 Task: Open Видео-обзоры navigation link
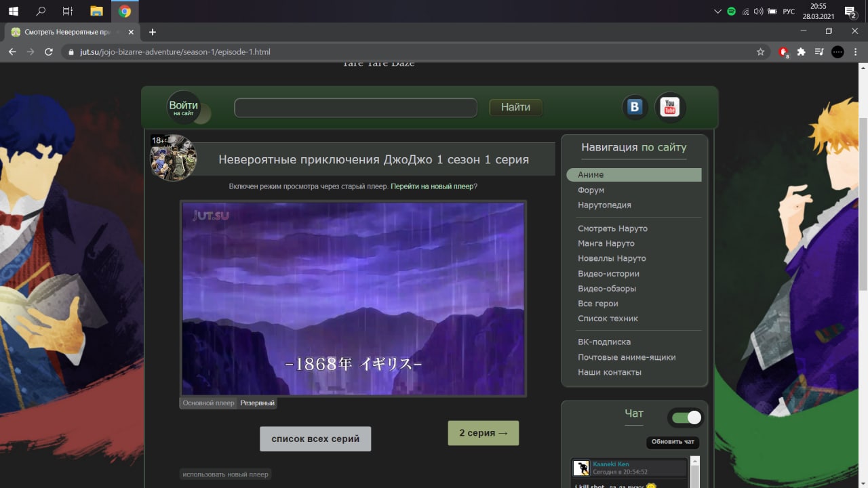pyautogui.click(x=607, y=288)
